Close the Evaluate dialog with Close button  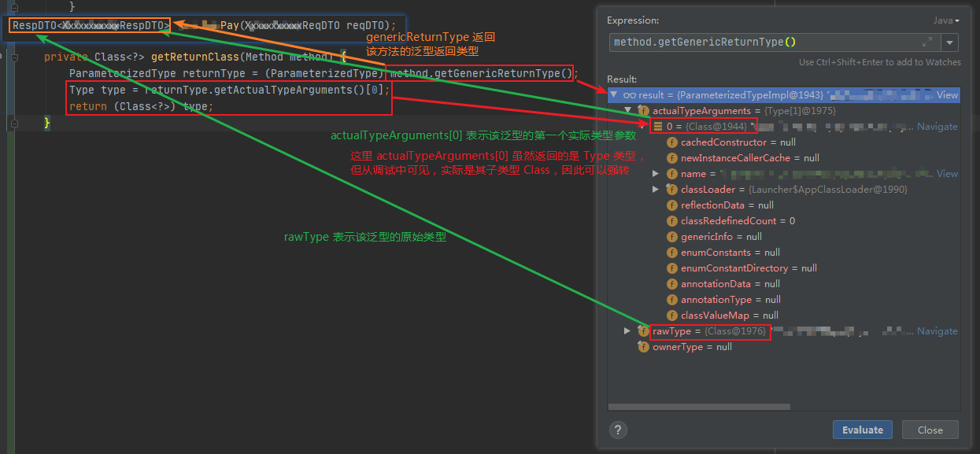930,430
